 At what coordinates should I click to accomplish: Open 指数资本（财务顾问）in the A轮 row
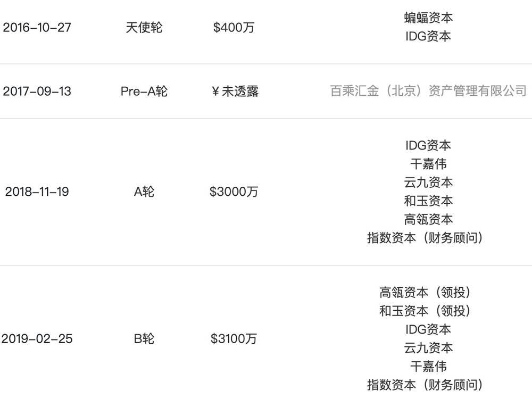425,238
